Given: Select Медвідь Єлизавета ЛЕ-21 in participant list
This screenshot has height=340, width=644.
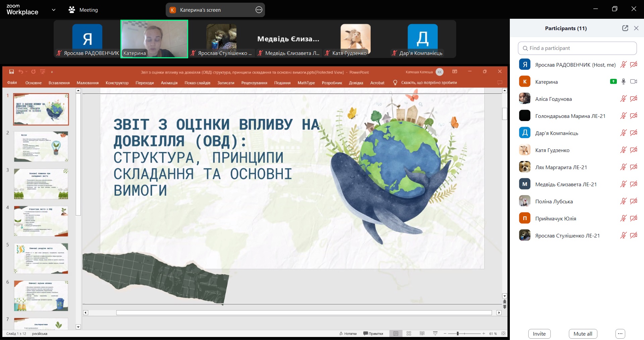Looking at the screenshot, I should (577, 184).
